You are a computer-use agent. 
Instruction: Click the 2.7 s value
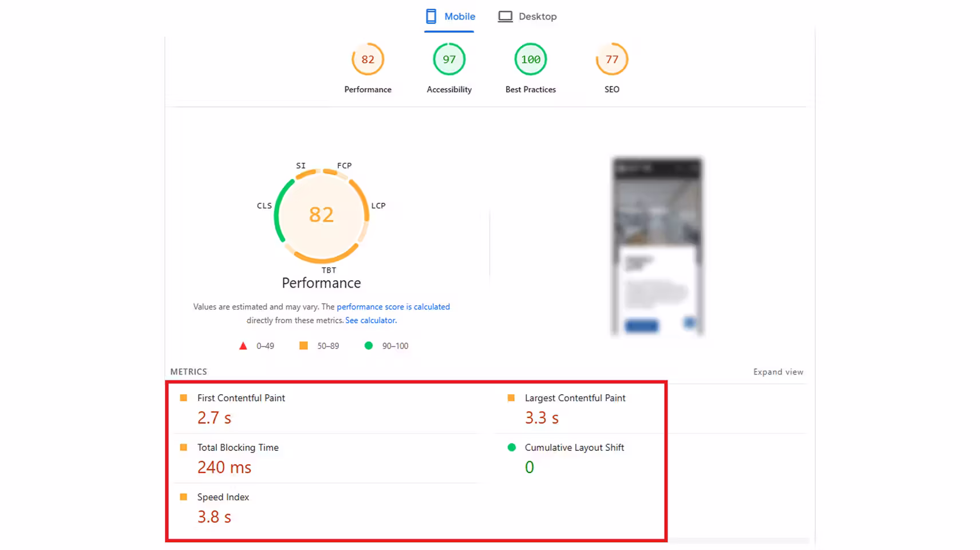click(x=214, y=418)
